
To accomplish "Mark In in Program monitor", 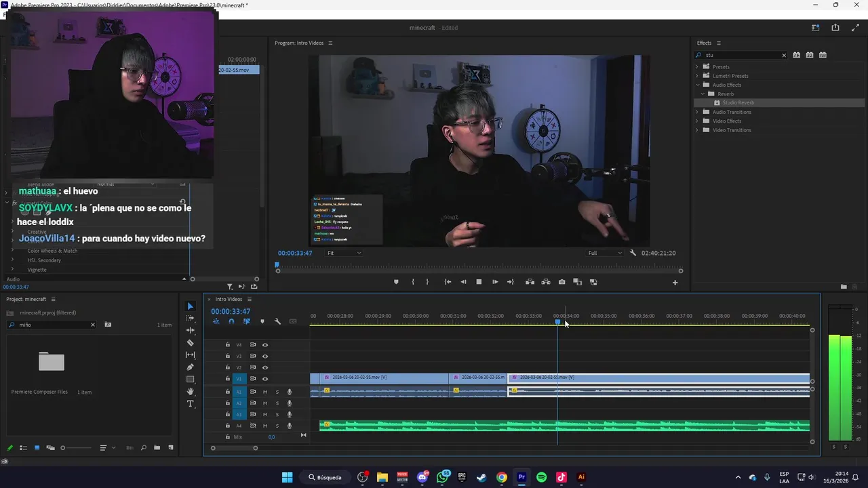I will tap(412, 282).
